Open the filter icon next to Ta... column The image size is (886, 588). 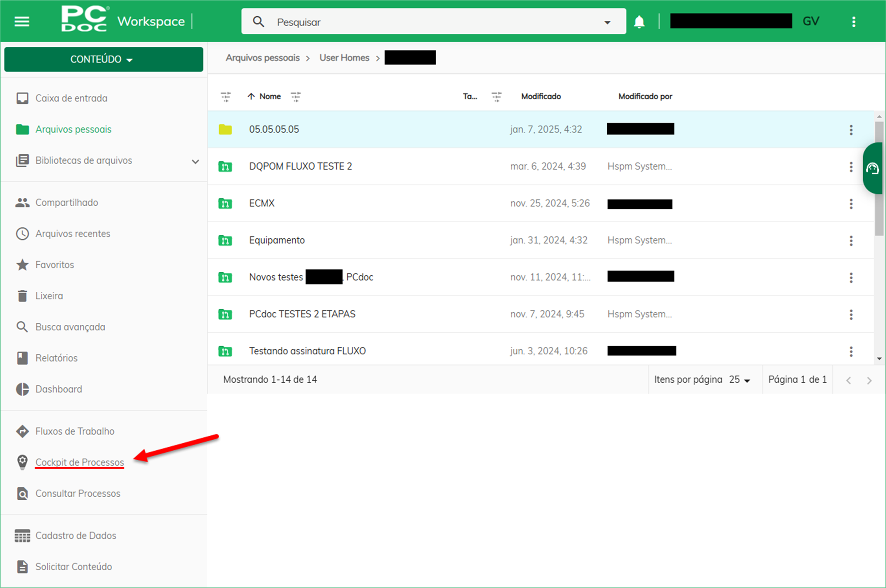click(x=497, y=96)
